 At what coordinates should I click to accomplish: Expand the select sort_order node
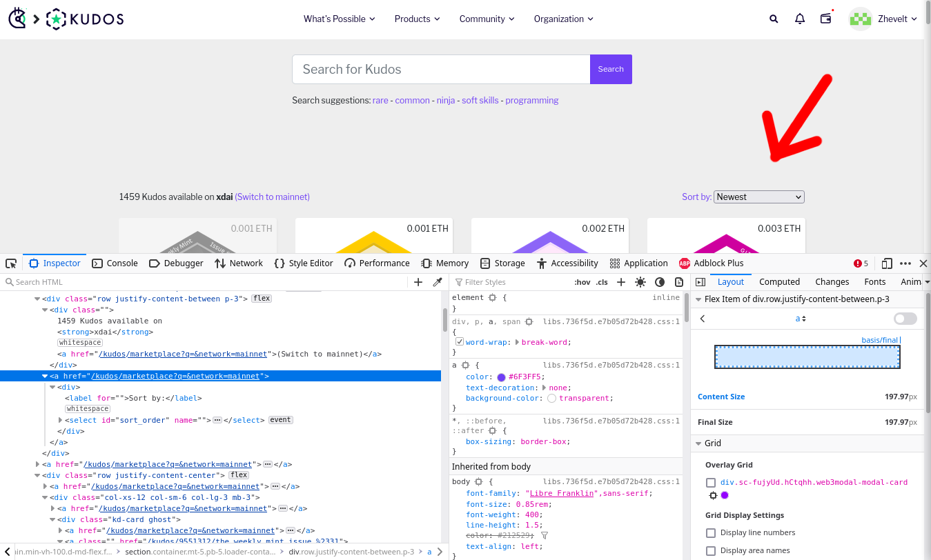tap(61, 420)
